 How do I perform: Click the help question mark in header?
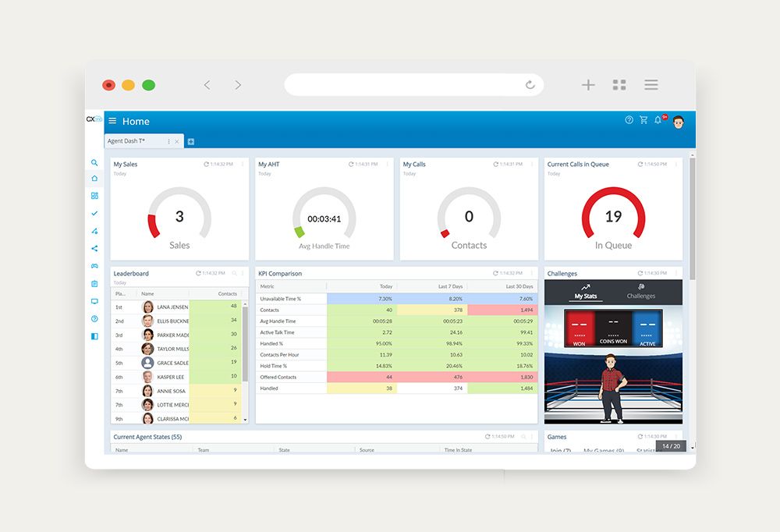629,120
